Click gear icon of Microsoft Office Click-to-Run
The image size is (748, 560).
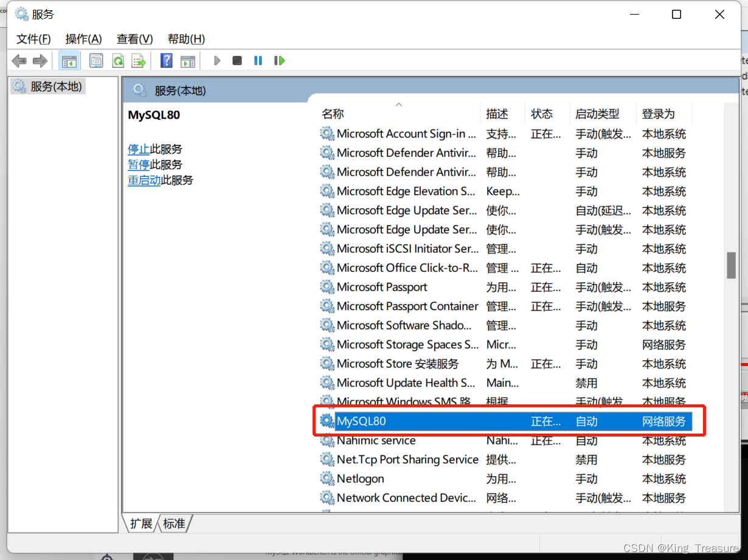(x=327, y=268)
